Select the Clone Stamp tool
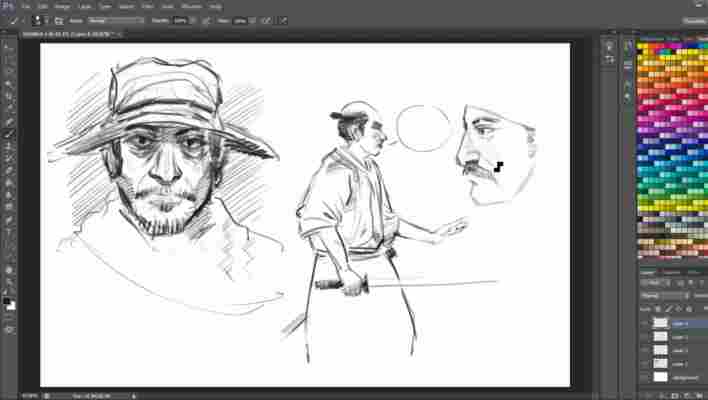The image size is (708, 400). point(9,146)
